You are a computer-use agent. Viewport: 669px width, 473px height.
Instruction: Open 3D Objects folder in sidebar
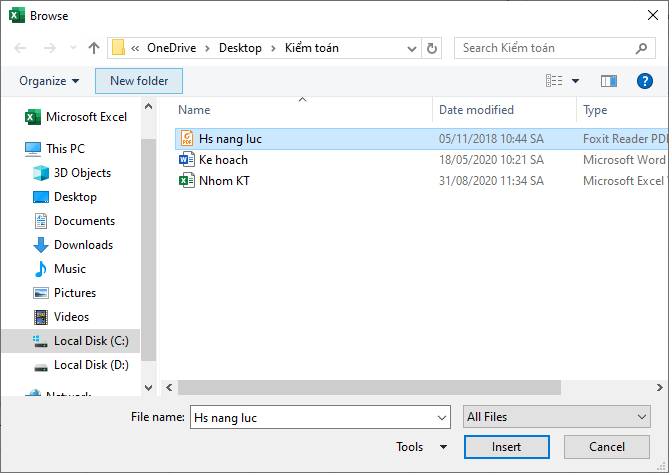(72, 173)
